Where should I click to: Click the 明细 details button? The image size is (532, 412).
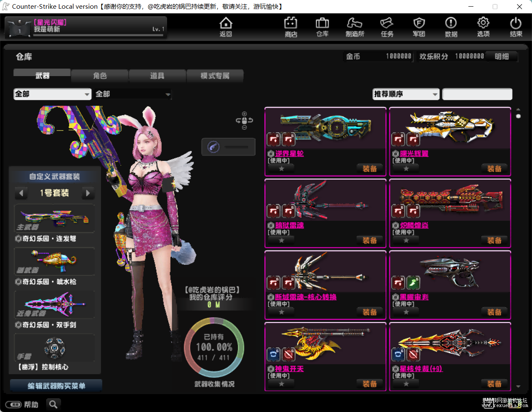502,57
